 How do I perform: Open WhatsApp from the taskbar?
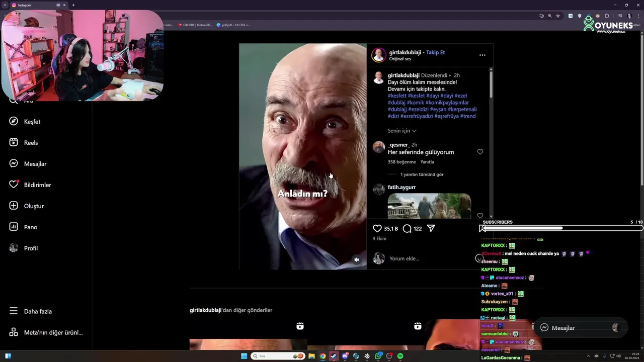(x=378, y=356)
